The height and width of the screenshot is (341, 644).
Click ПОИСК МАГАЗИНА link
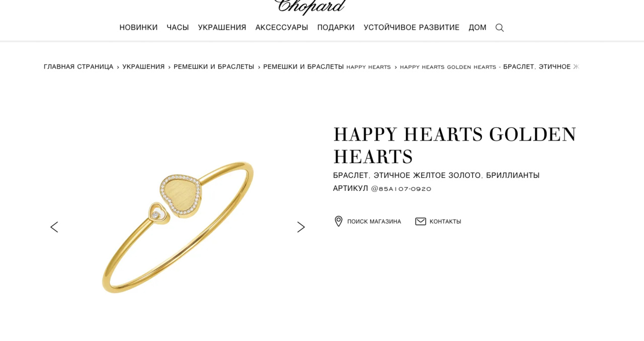[x=374, y=222]
